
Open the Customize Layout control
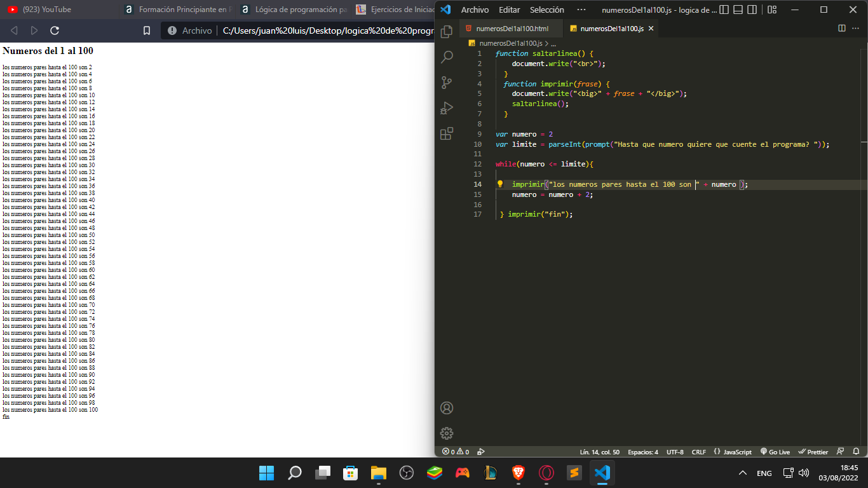coord(772,10)
